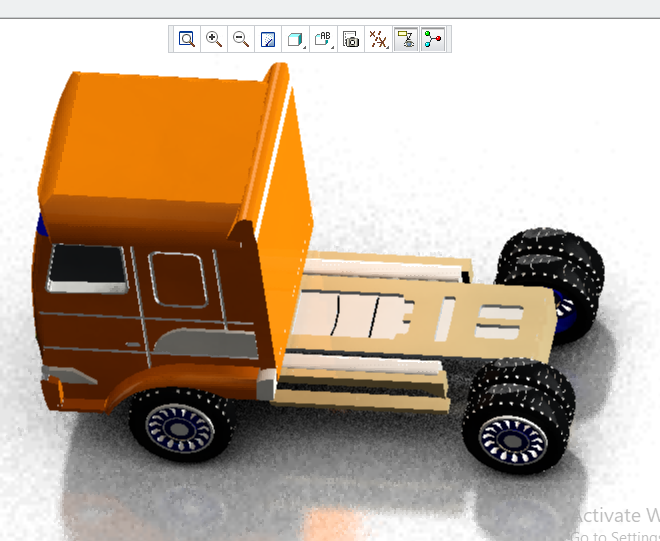This screenshot has height=541, width=660.
Task: Toggle the Spin Center display
Action: [x=433, y=39]
